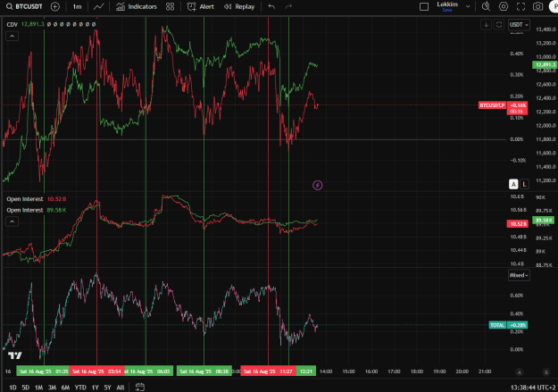Click the purple lightning event marker
This screenshot has height=392, width=558.
(x=318, y=185)
